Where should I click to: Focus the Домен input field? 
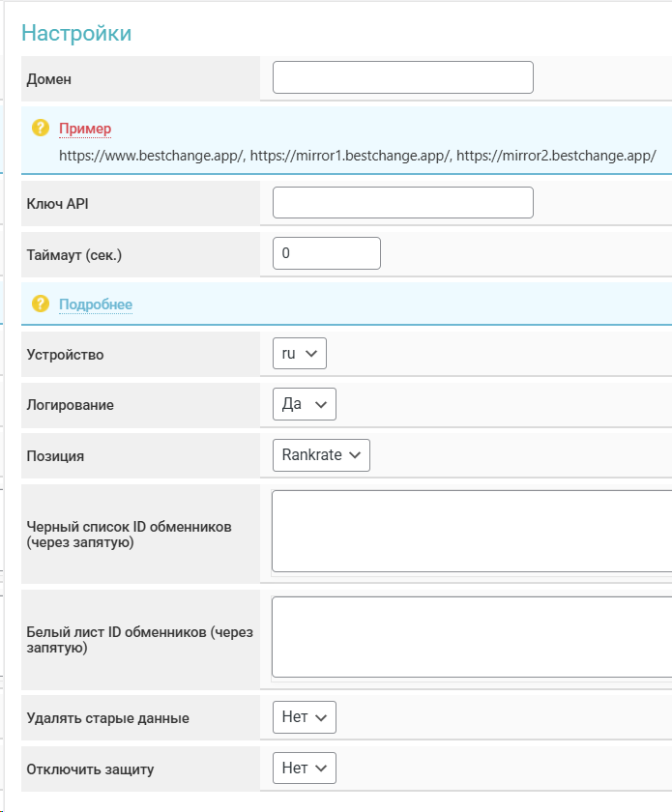coord(402,78)
